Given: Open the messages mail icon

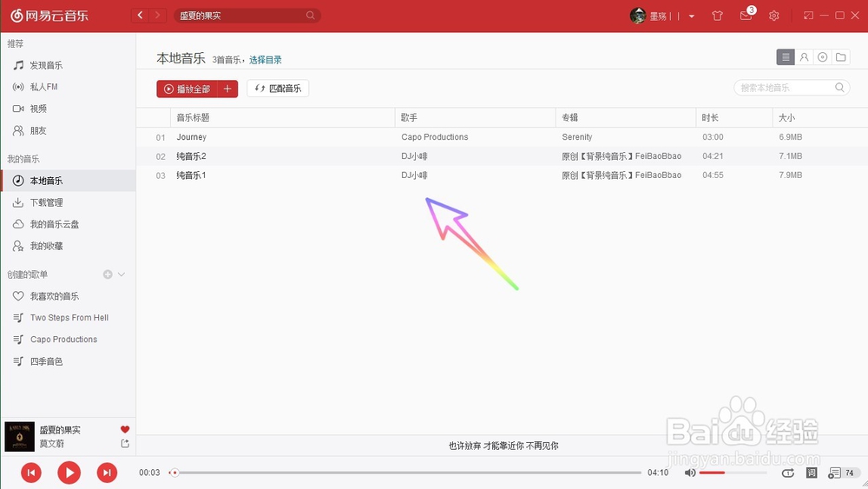Looking at the screenshot, I should point(746,16).
